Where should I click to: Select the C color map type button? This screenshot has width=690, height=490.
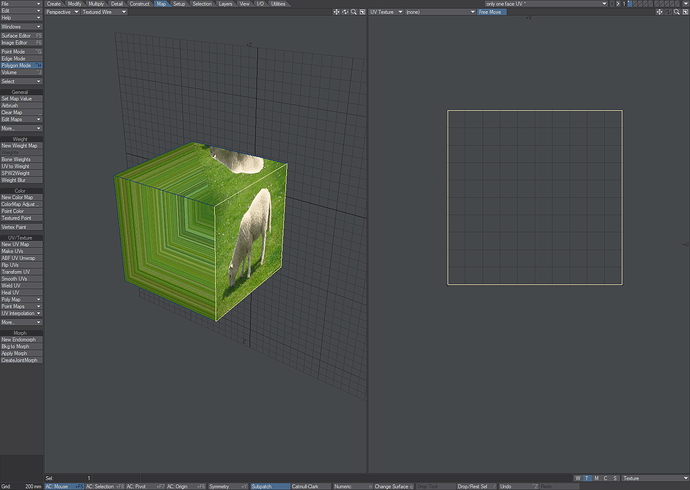pyautogui.click(x=606, y=478)
